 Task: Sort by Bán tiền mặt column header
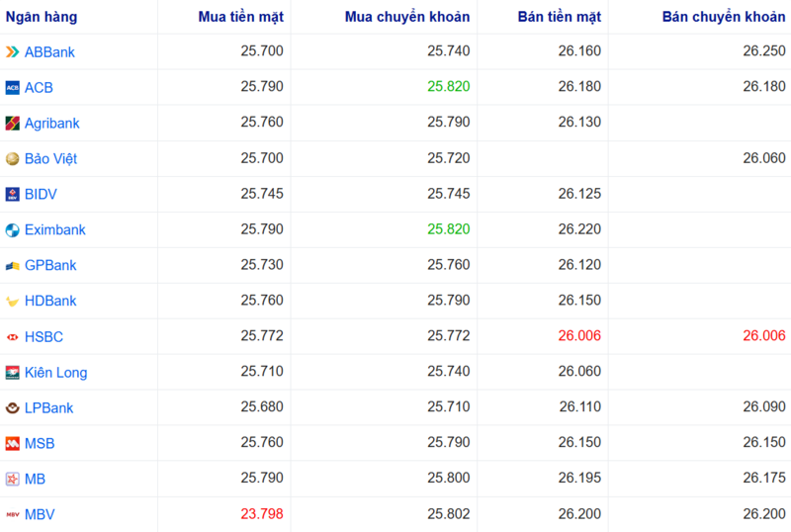point(559,17)
